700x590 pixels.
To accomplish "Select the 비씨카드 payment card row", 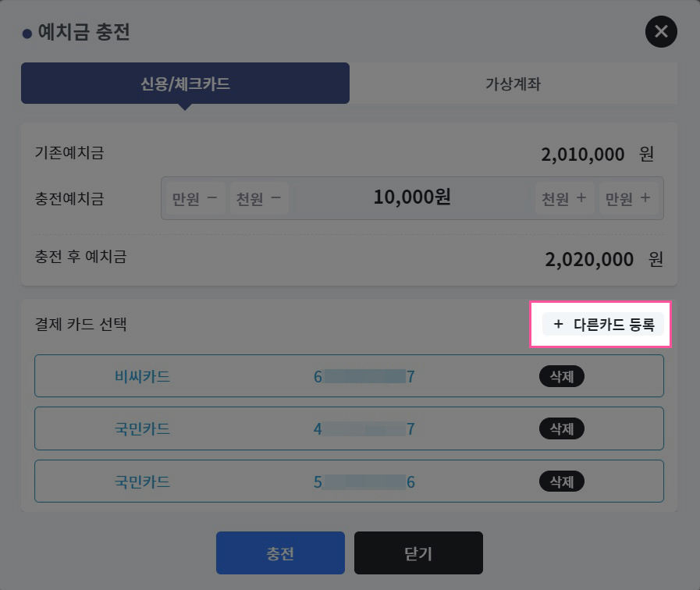I will [349, 376].
